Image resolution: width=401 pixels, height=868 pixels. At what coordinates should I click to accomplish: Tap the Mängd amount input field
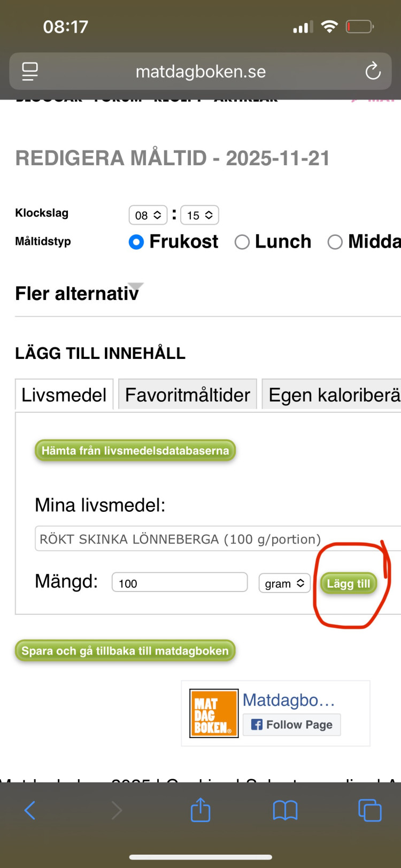click(180, 582)
